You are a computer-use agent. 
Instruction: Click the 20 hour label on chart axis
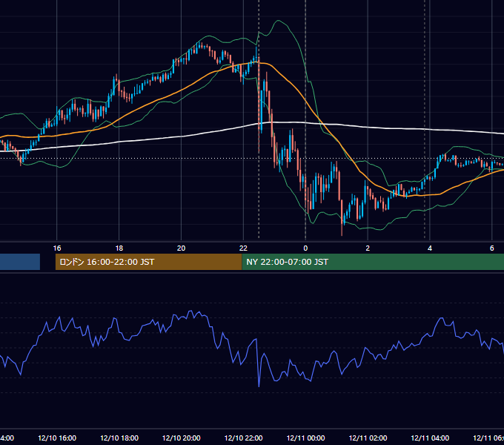pos(182,248)
